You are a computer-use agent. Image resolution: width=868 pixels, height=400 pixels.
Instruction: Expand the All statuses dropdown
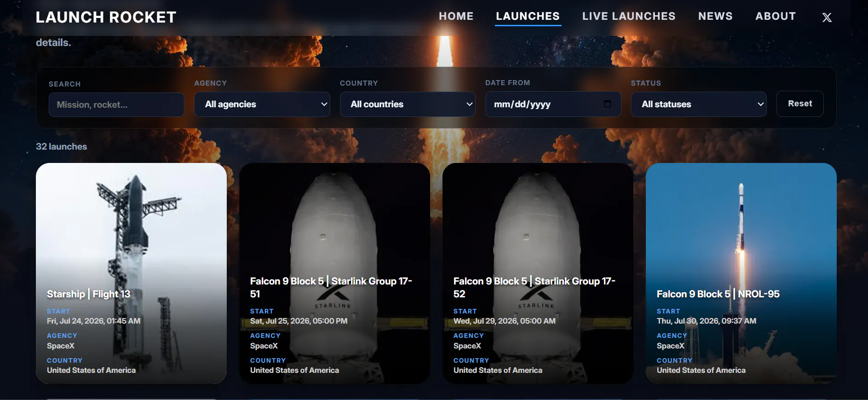click(699, 104)
